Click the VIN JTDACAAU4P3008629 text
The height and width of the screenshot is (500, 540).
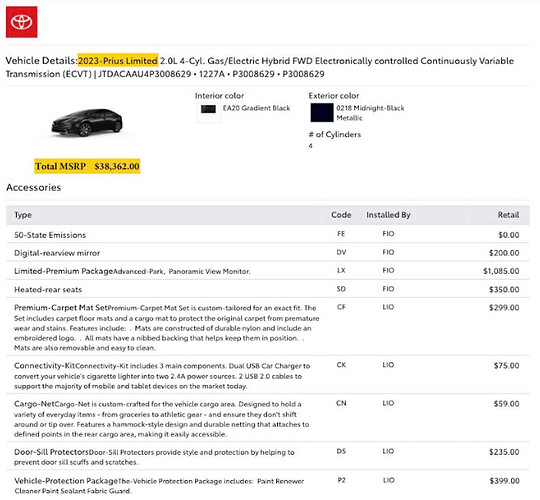145,74
